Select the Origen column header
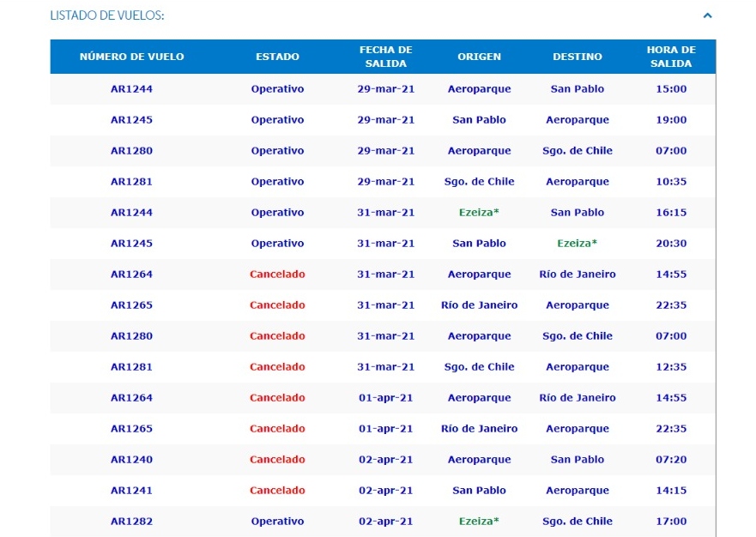The height and width of the screenshot is (537, 756). 479,57
